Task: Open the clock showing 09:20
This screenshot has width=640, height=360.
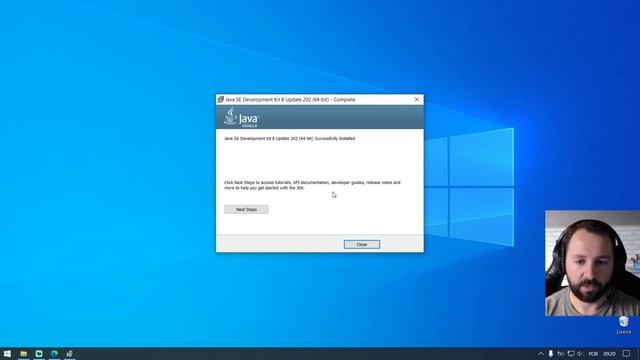Action: (609, 354)
